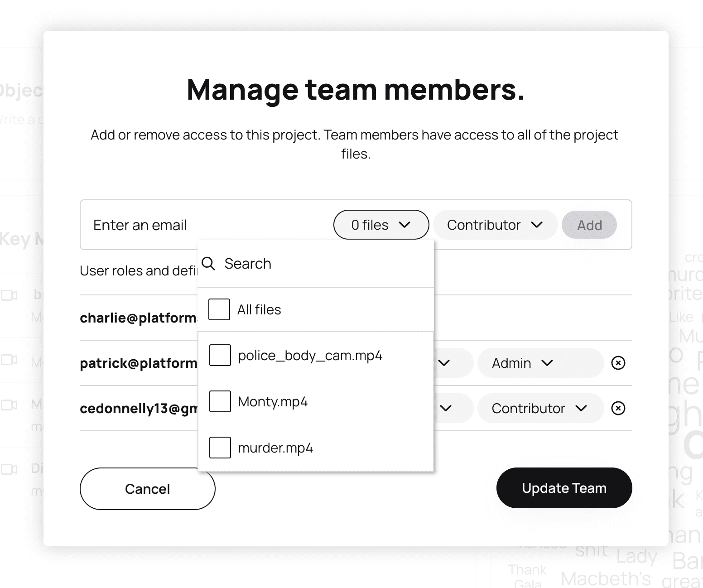Click Update Team to save changes
Viewport: 703px width, 588px height.
pos(564,488)
